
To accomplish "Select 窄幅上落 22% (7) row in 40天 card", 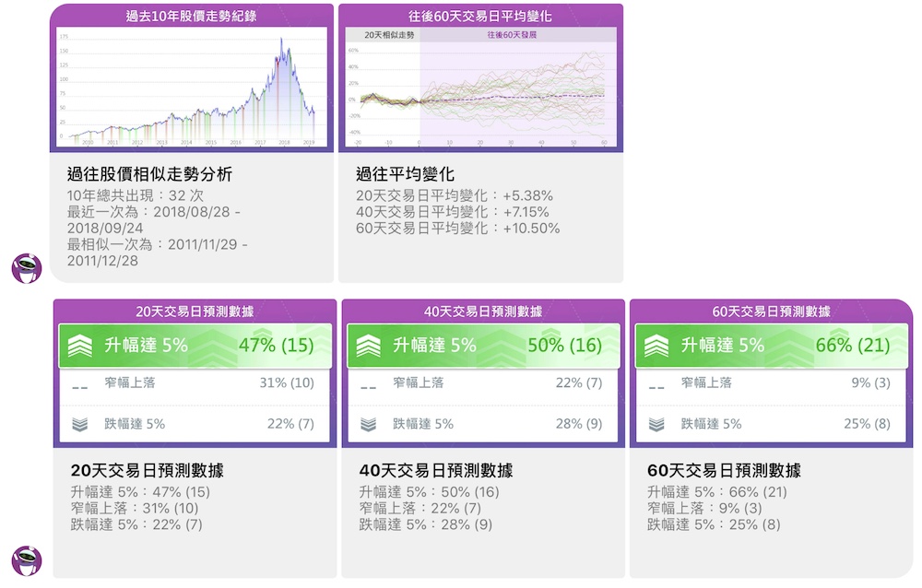I will (483, 382).
